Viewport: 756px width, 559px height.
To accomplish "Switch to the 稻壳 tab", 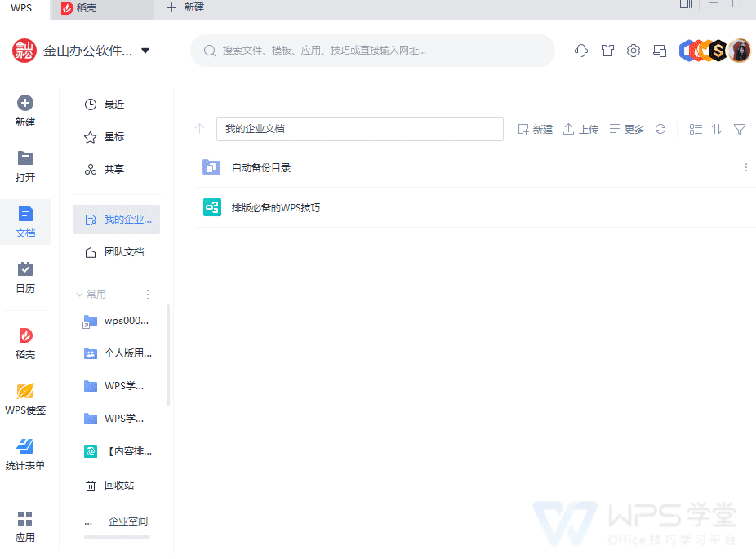I will coord(102,9).
